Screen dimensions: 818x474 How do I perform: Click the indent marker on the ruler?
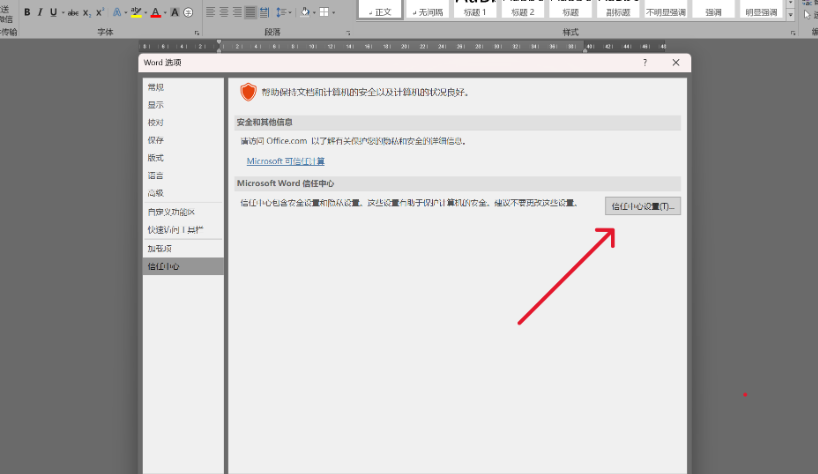click(x=219, y=45)
